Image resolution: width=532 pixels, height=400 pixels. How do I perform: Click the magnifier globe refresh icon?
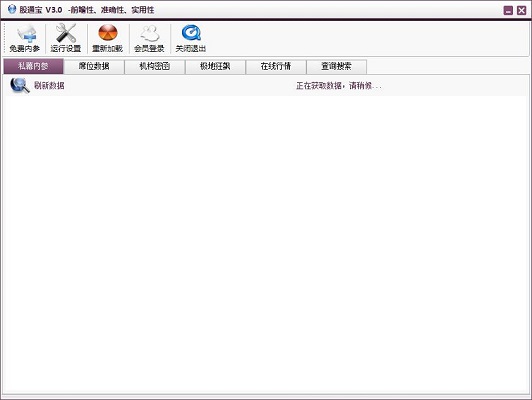(x=20, y=85)
